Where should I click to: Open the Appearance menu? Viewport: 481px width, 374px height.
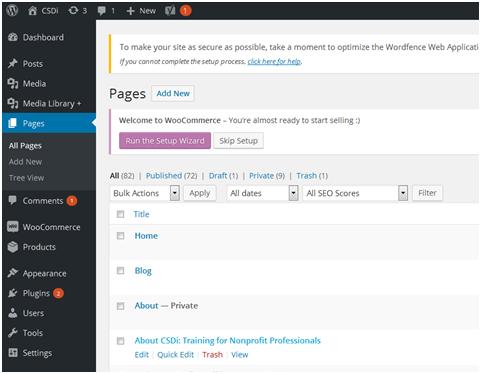pyautogui.click(x=49, y=273)
